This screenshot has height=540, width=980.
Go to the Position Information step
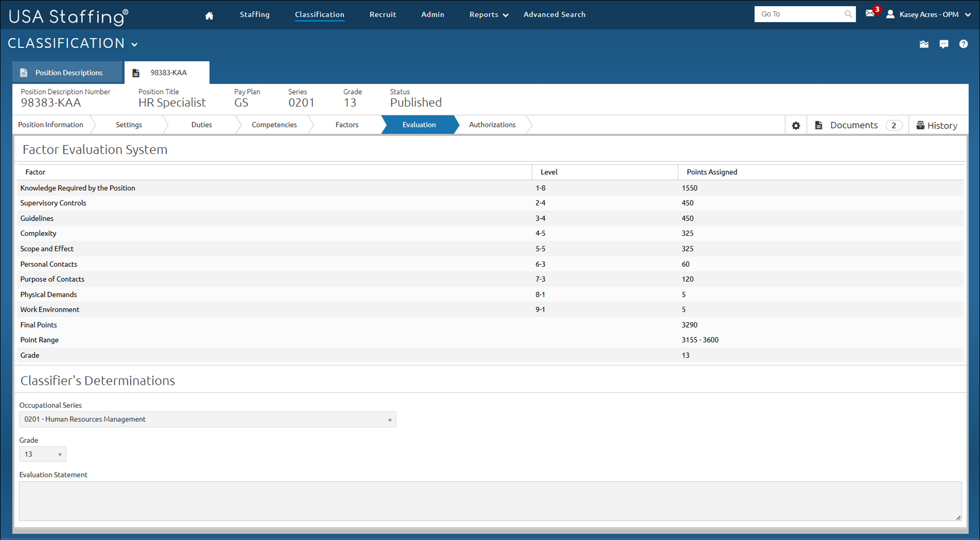[51, 125]
